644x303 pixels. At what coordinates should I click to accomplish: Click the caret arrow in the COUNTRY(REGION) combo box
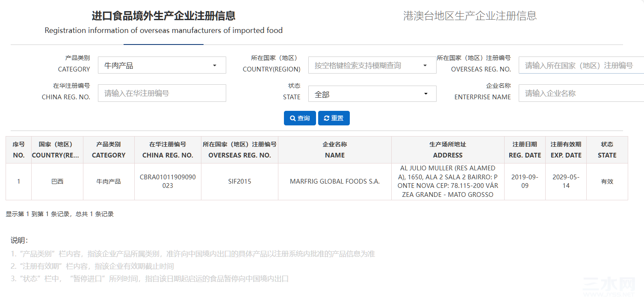click(425, 65)
